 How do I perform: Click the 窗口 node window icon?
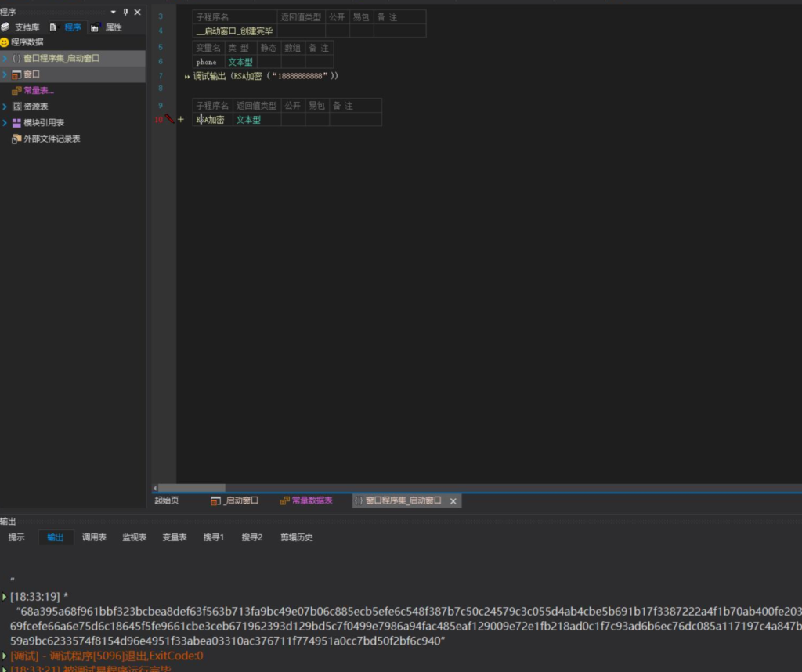coord(16,74)
